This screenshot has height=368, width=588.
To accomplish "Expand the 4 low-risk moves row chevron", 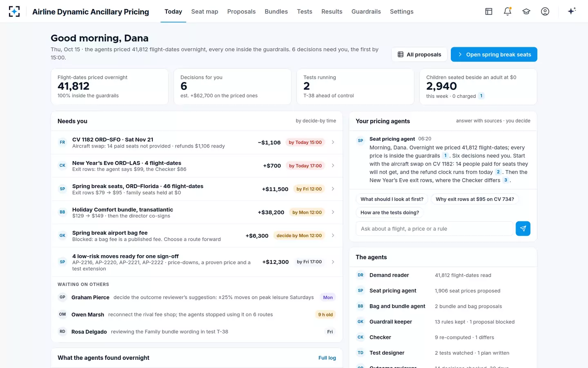I will coord(333,262).
